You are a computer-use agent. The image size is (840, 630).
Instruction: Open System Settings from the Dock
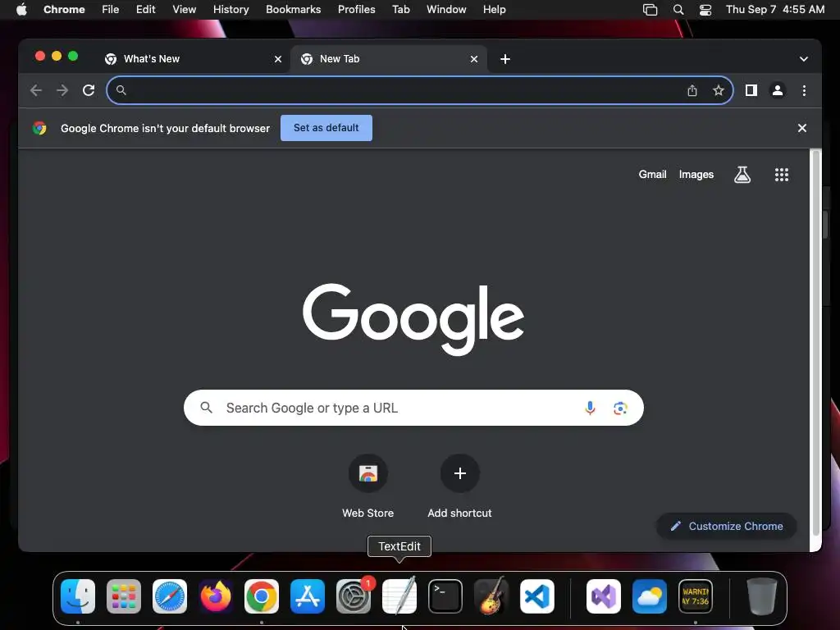[x=354, y=596]
